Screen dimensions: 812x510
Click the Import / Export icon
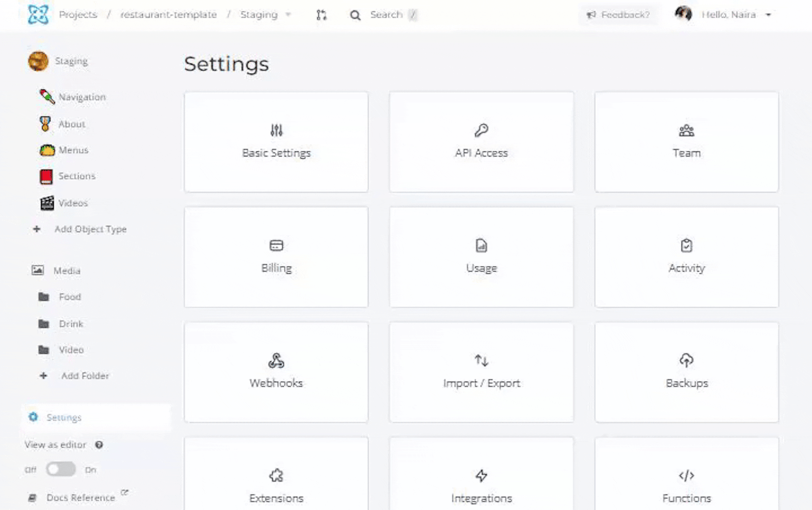(x=481, y=361)
